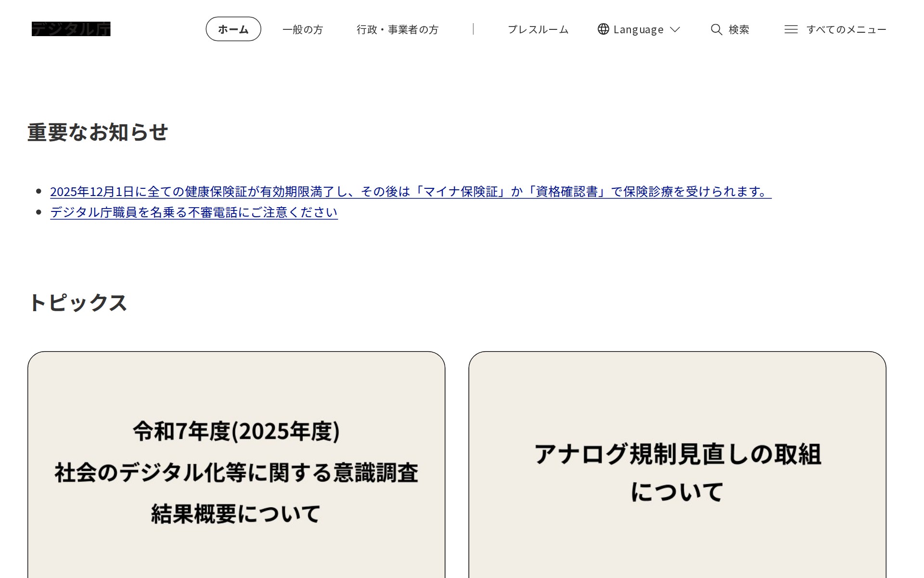Click the トピックス heading
This screenshot has height=578, width=924.
click(x=78, y=302)
